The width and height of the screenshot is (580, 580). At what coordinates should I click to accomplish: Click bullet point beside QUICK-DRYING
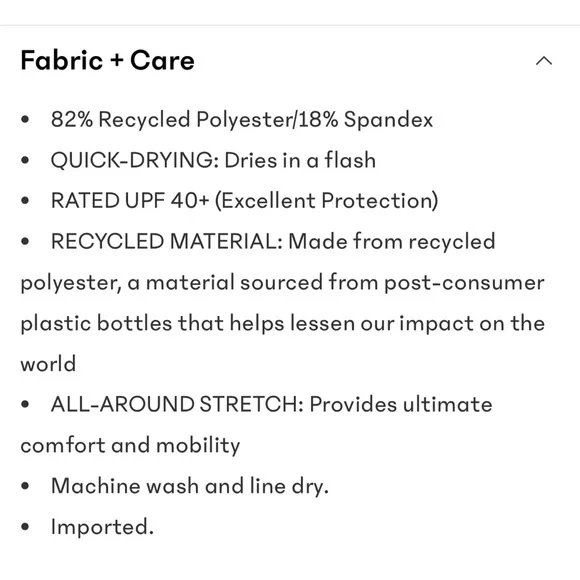point(25,160)
